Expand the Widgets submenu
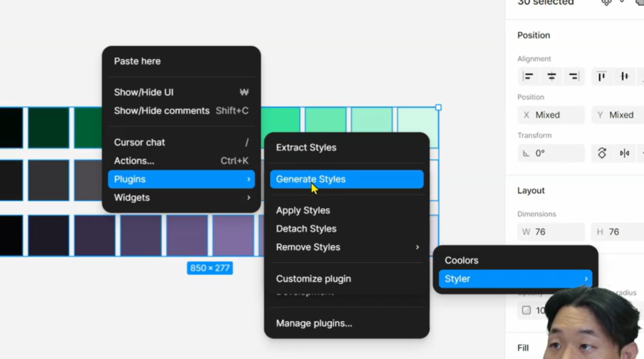 (x=181, y=198)
